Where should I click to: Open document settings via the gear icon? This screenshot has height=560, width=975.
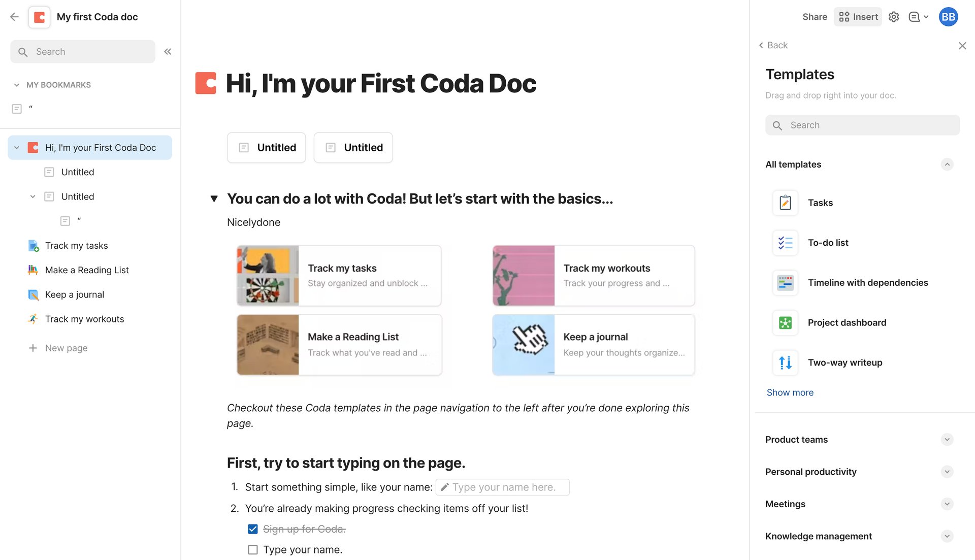894,17
